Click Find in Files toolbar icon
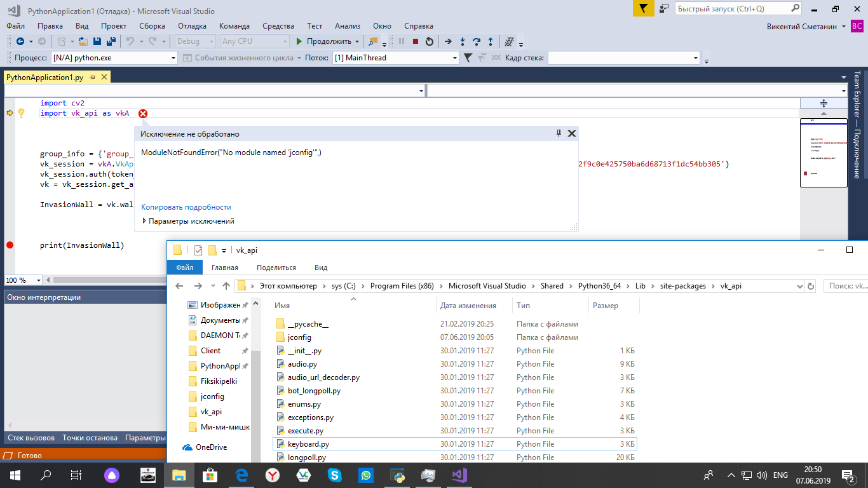The width and height of the screenshot is (868, 488). (x=373, y=41)
